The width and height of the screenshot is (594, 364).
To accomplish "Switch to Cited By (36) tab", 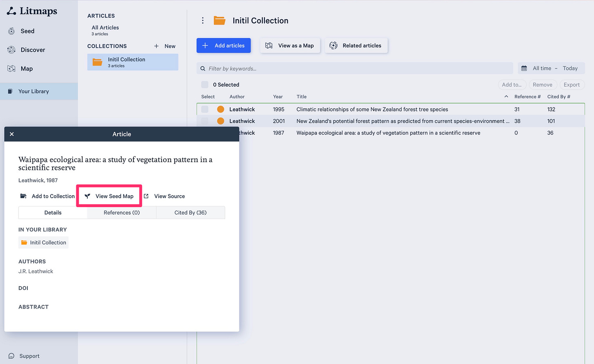I will click(191, 213).
